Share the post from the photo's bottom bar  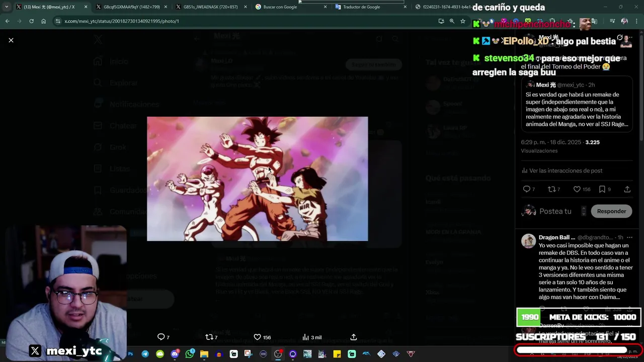pos(353,337)
